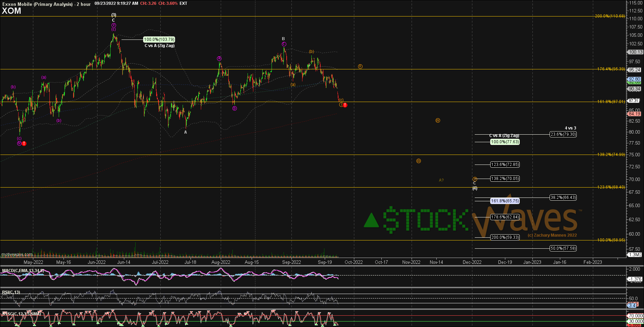Click the blue 92.80 price tag

[x=634, y=79]
